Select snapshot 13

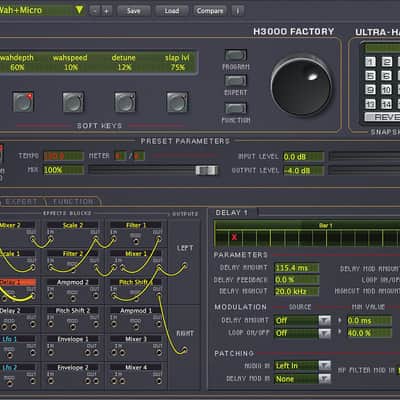pyautogui.click(x=370, y=104)
